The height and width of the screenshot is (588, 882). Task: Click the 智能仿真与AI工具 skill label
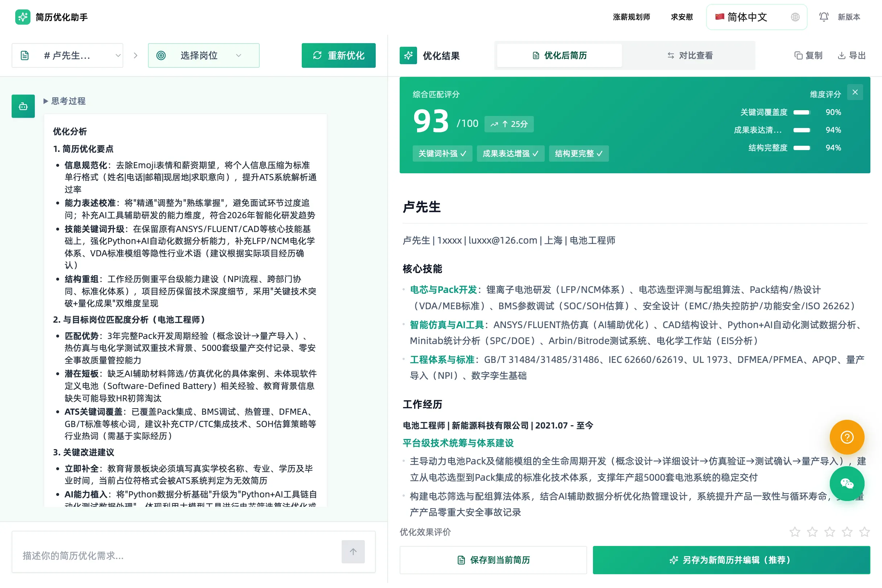[446, 325]
